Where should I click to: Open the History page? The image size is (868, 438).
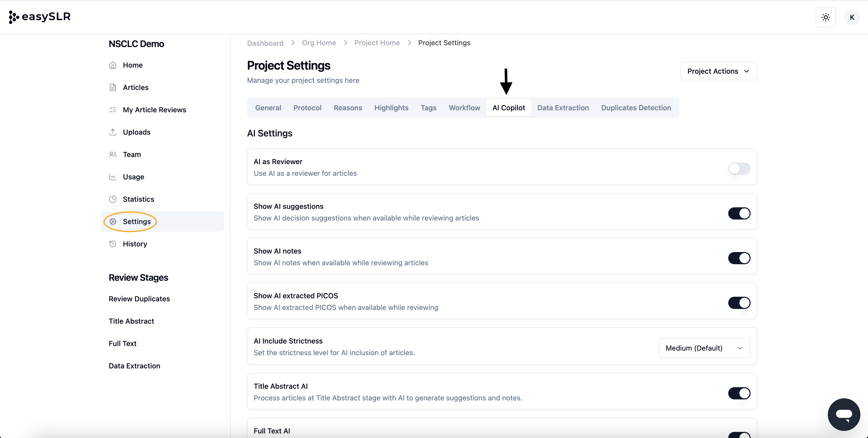tap(162, 244)
